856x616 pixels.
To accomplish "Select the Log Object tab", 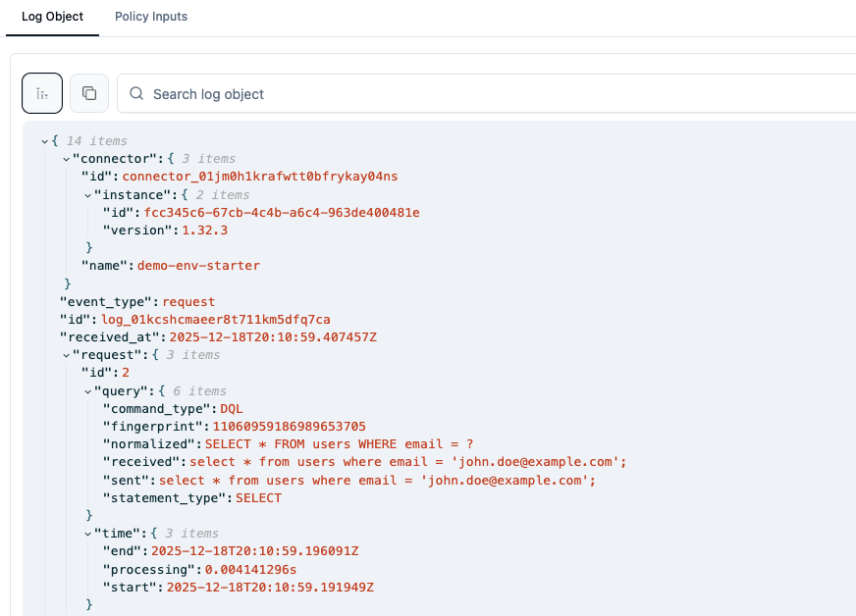I will click(52, 17).
